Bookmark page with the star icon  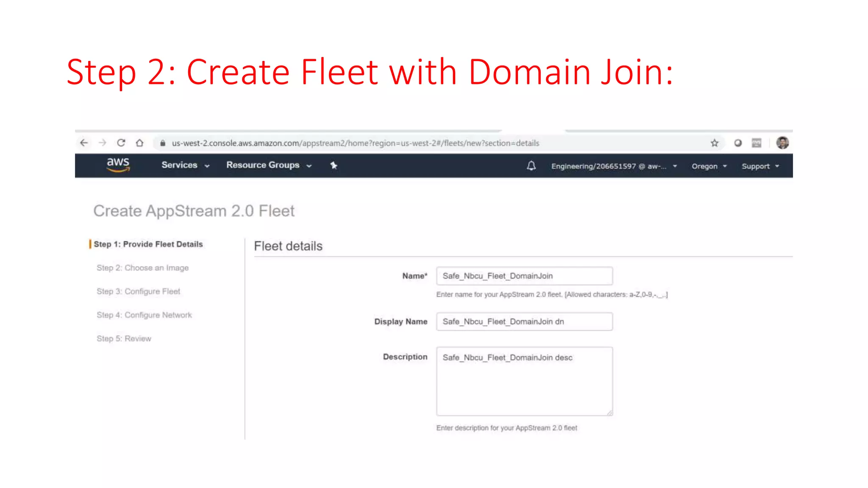click(x=715, y=143)
